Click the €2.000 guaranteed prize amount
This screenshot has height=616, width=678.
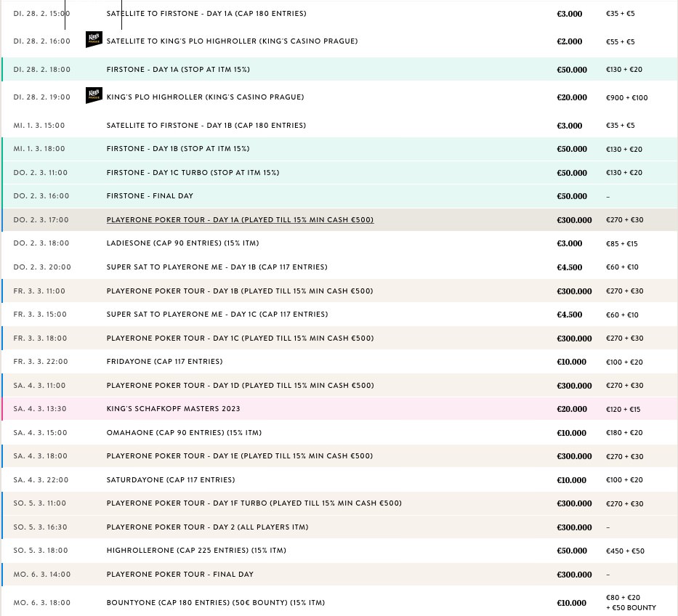point(569,42)
